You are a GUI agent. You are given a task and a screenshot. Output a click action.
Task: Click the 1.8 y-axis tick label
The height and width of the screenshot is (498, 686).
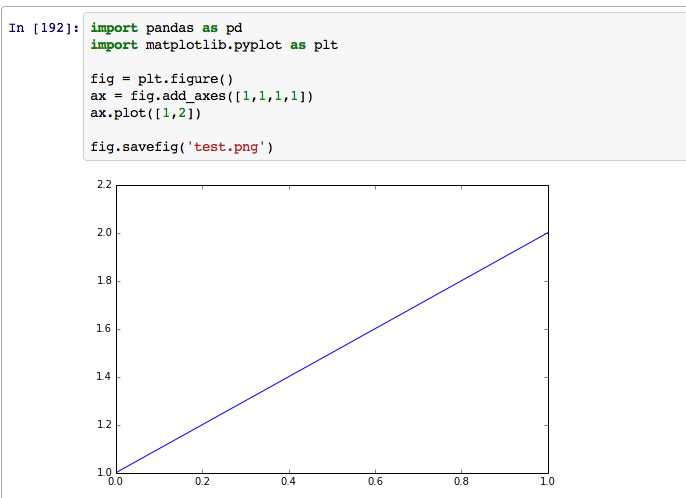104,281
